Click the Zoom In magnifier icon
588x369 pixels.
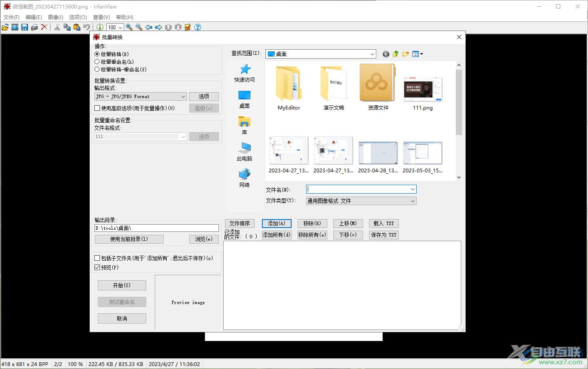129,27
